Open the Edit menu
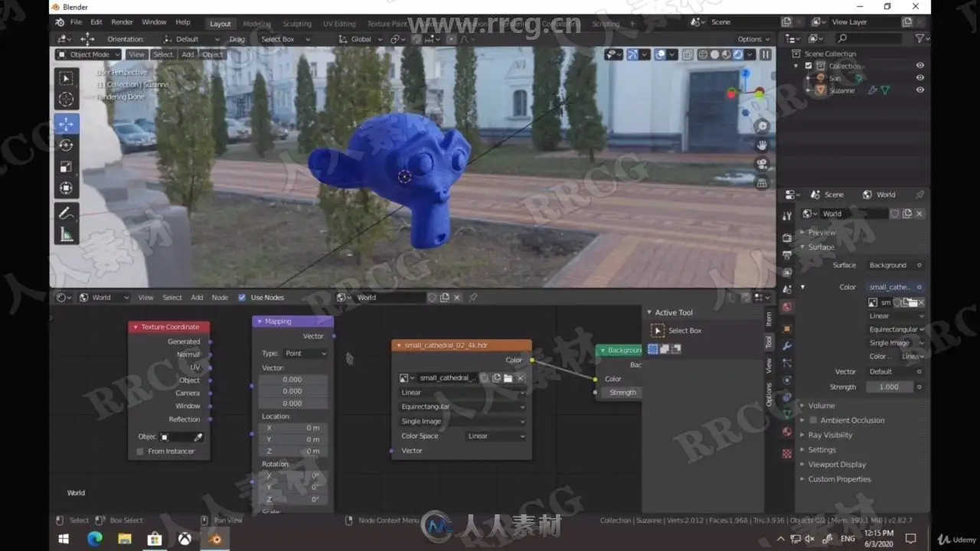 click(96, 22)
